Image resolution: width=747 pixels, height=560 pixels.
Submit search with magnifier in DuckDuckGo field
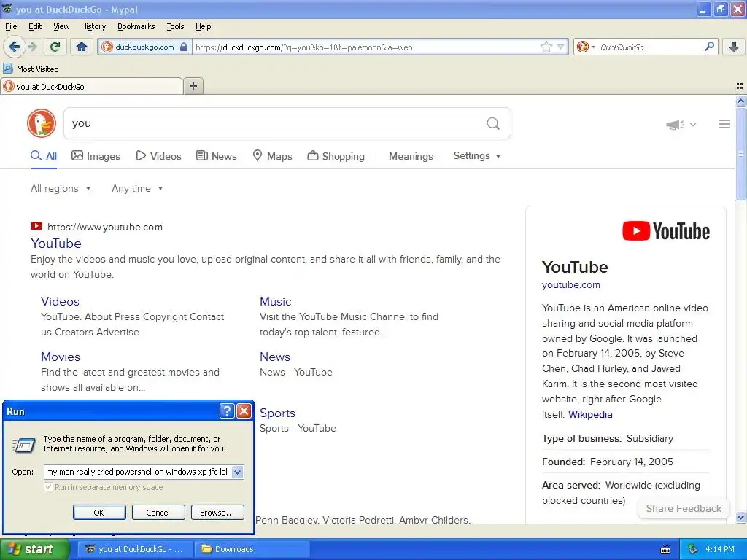(x=493, y=124)
